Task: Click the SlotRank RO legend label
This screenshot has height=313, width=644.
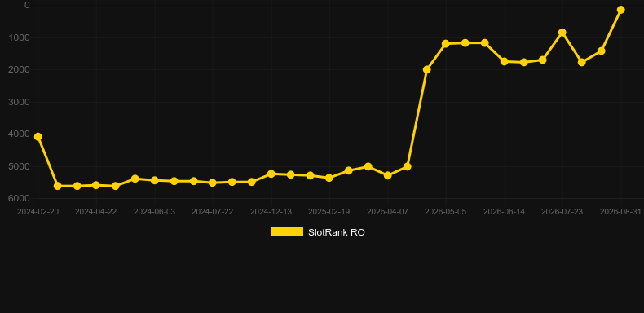Action: pos(337,232)
